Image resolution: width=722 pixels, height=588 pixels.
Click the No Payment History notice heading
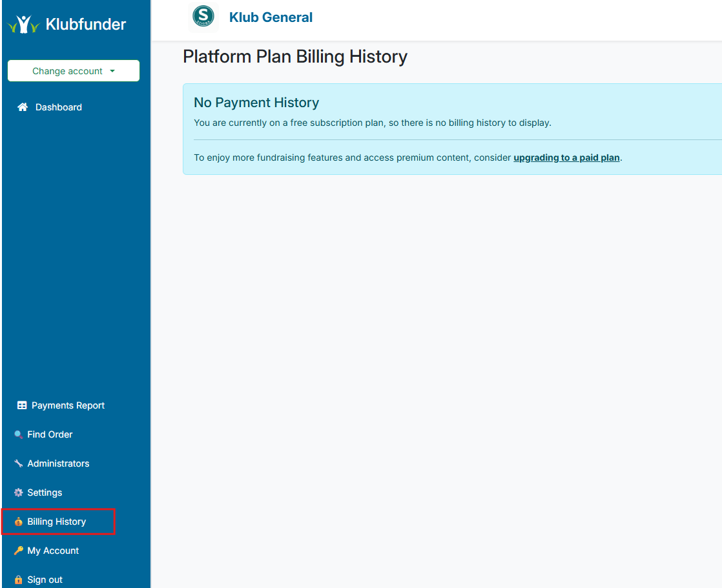256,103
